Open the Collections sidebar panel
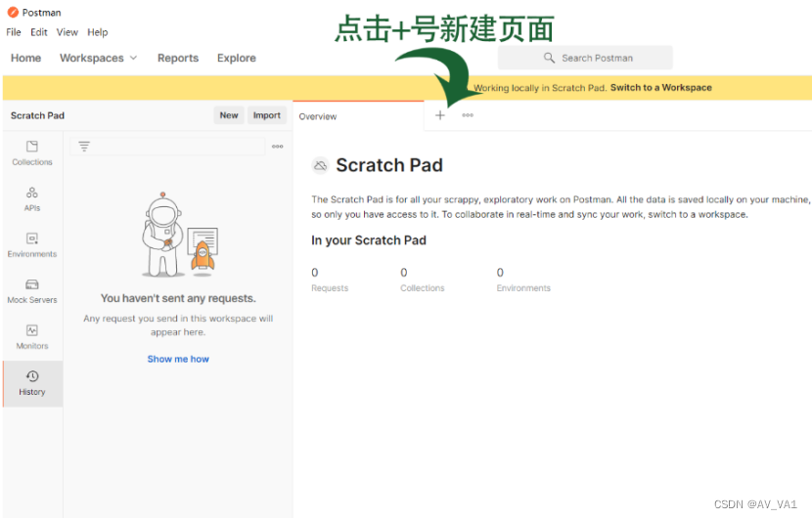 (32, 153)
